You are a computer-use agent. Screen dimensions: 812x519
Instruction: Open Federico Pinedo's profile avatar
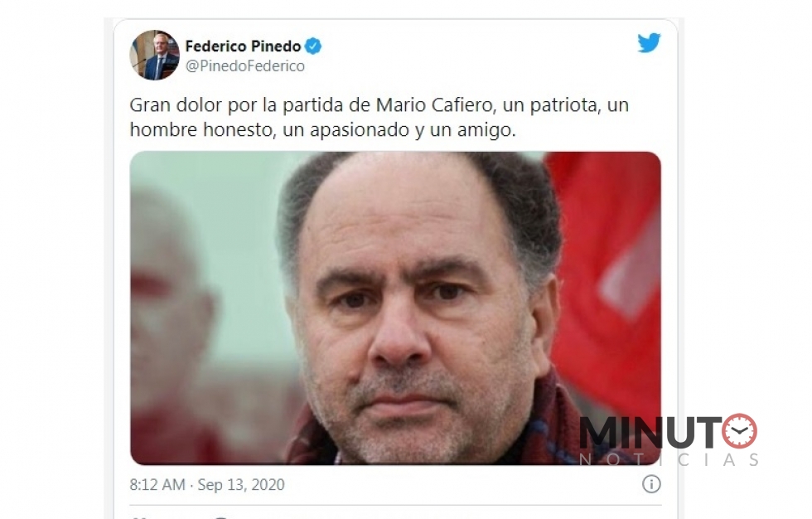(x=154, y=55)
